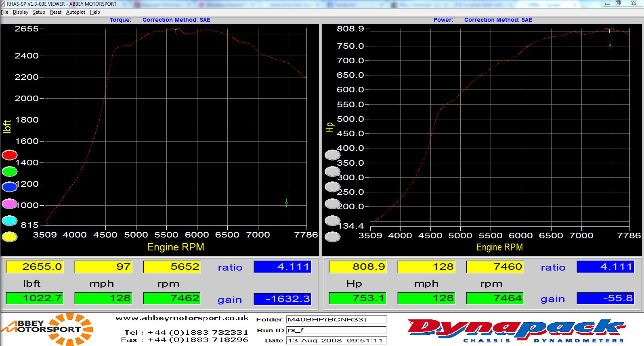Click the bottom grey circle on power graph

coord(333,237)
